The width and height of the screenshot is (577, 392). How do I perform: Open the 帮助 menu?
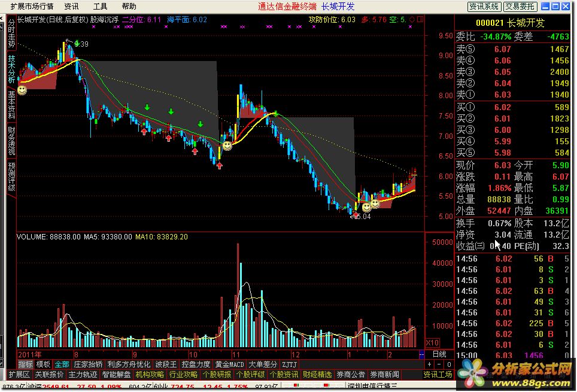click(129, 6)
